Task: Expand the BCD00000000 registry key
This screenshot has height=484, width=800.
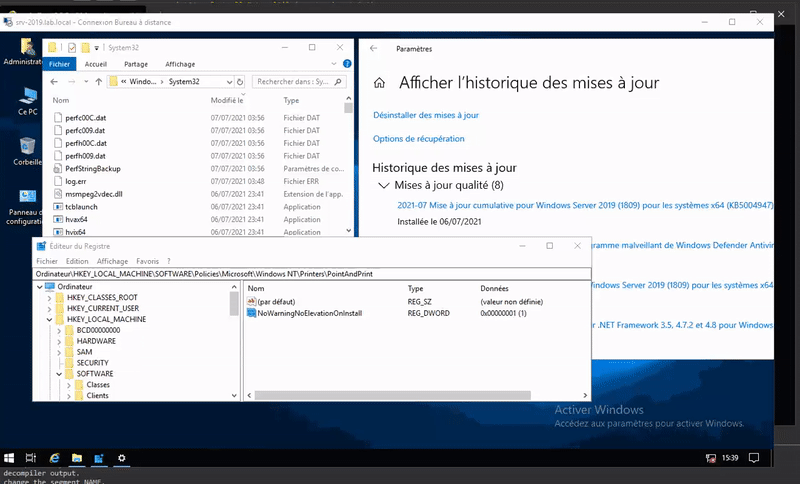Action: coord(59,330)
